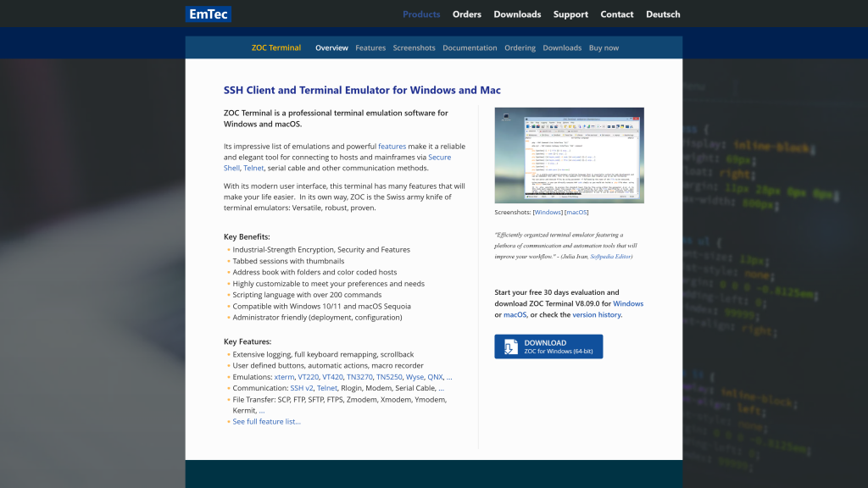Click the 'Key Features:' heading

pos(248,342)
